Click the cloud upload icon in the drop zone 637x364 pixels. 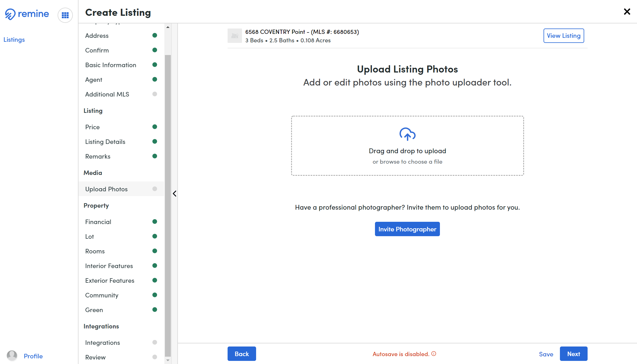(407, 135)
